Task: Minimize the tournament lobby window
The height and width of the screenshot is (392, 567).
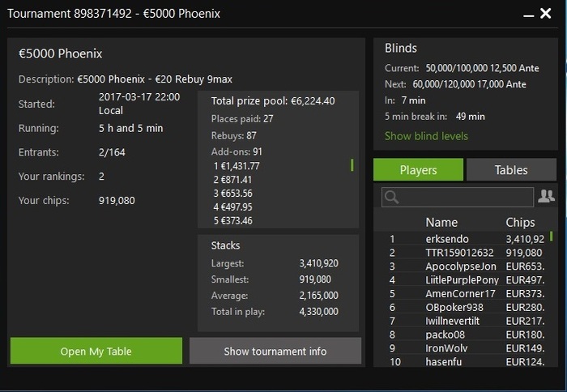Action: pos(528,15)
